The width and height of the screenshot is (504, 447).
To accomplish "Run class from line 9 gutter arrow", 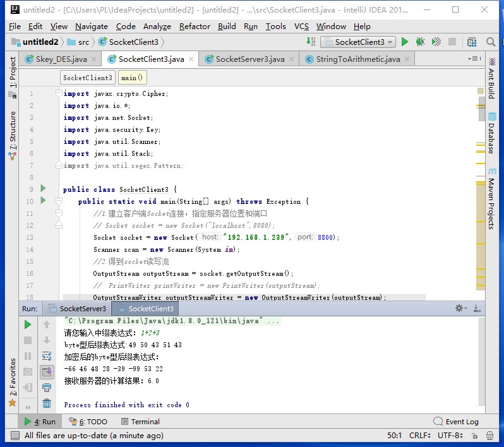I will [x=43, y=188].
